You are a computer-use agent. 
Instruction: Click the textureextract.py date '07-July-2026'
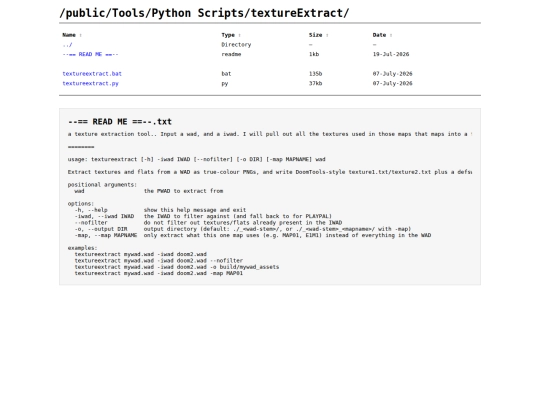point(393,83)
